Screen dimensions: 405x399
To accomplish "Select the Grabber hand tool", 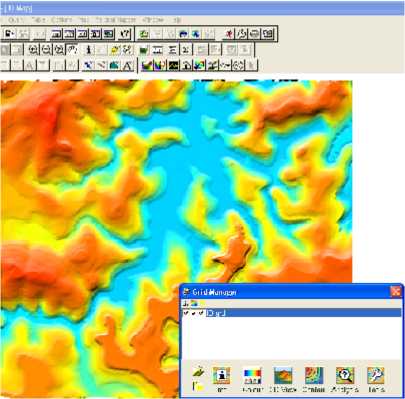I will [72, 50].
